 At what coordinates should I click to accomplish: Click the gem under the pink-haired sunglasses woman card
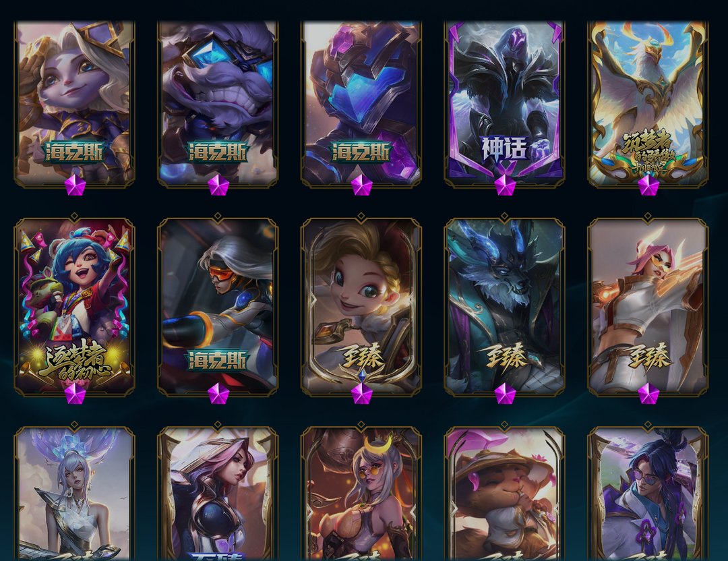[x=648, y=393]
